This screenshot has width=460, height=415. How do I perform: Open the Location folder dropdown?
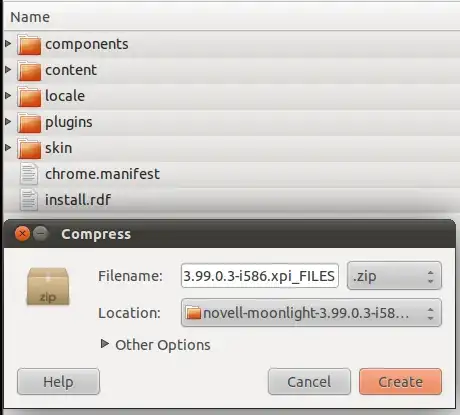tap(311, 313)
